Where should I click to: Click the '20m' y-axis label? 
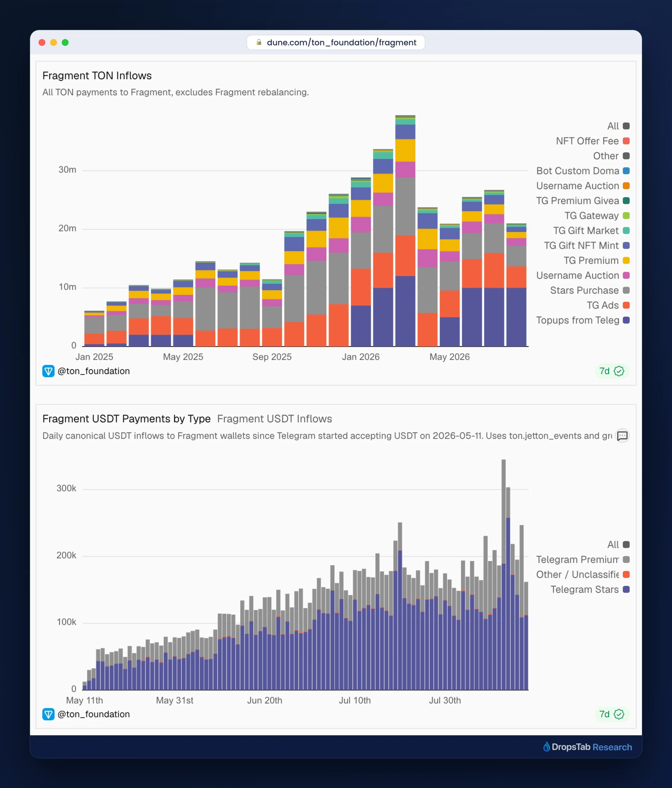click(67, 228)
